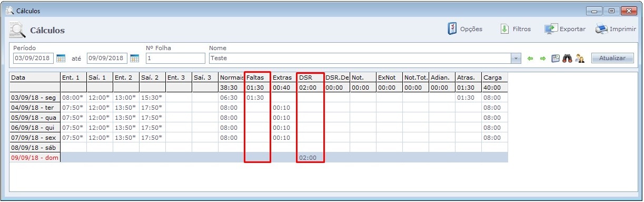Click the binoculars search icon
The width and height of the screenshot is (644, 202).
[x=568, y=59]
